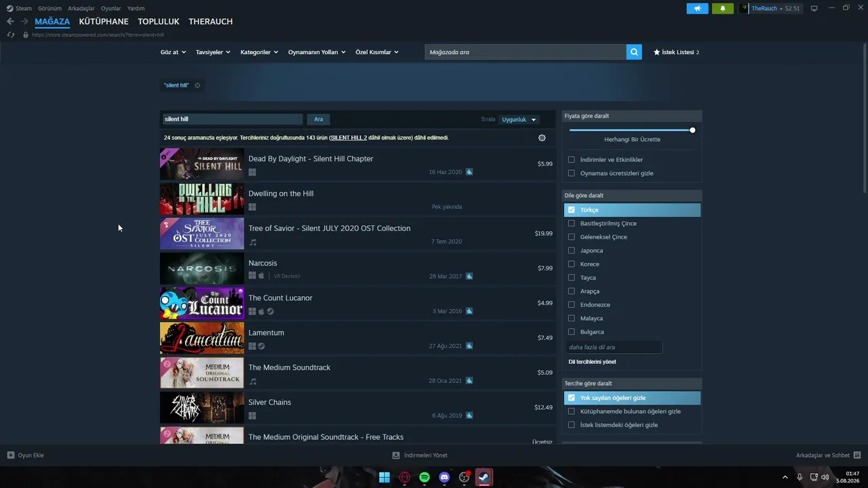The height and width of the screenshot is (488, 868).
Task: Open the Görünüm menu
Action: 50,8
